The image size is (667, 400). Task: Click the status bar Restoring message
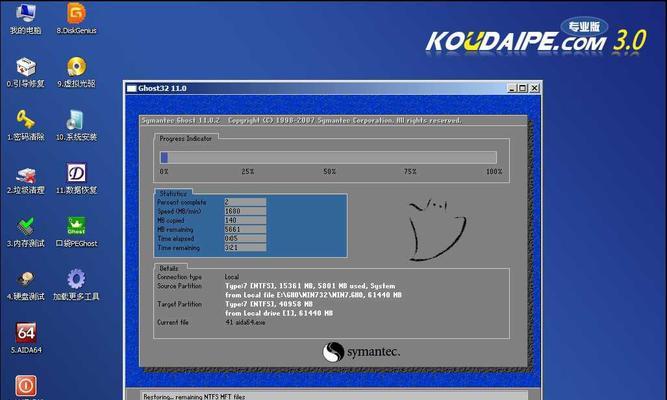pos(194,396)
